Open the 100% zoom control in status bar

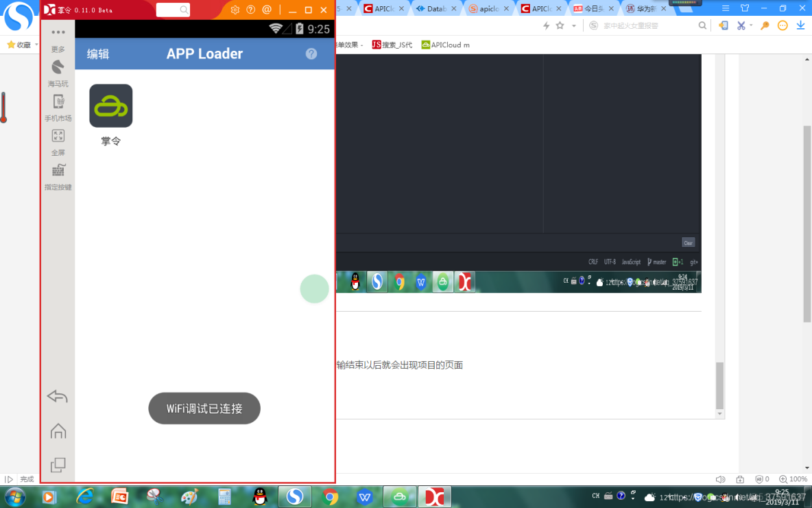(x=793, y=479)
